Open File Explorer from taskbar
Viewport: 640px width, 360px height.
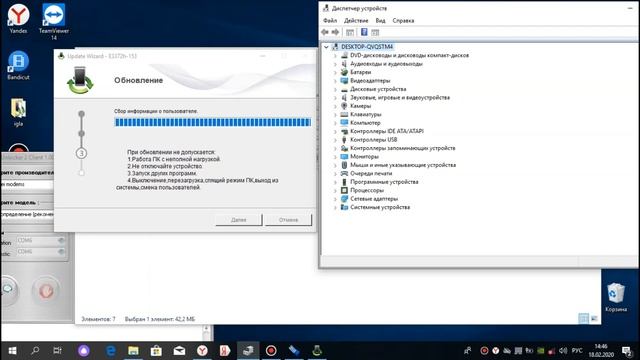(x=133, y=351)
